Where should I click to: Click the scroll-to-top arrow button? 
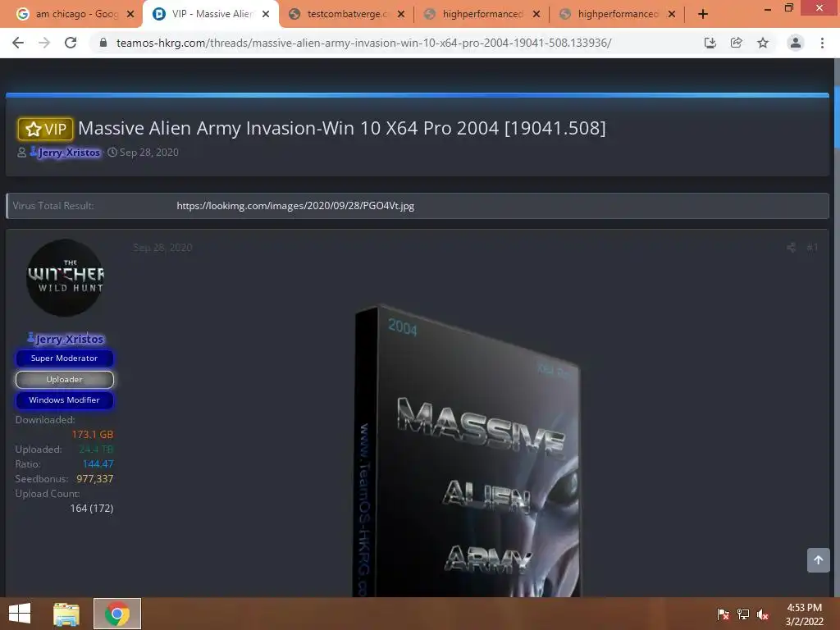(818, 559)
